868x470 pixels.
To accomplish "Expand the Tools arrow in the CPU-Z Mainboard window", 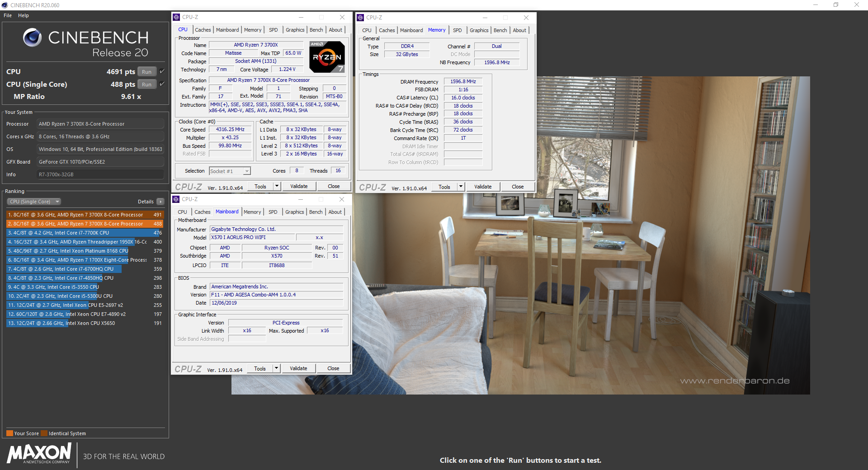I will point(276,368).
